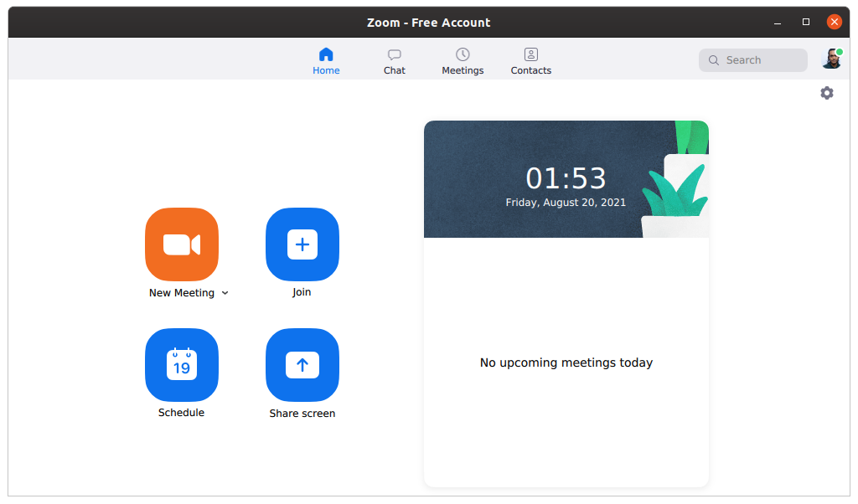Click the 'Share screen' text label
This screenshot has height=504, width=858.
[302, 414]
